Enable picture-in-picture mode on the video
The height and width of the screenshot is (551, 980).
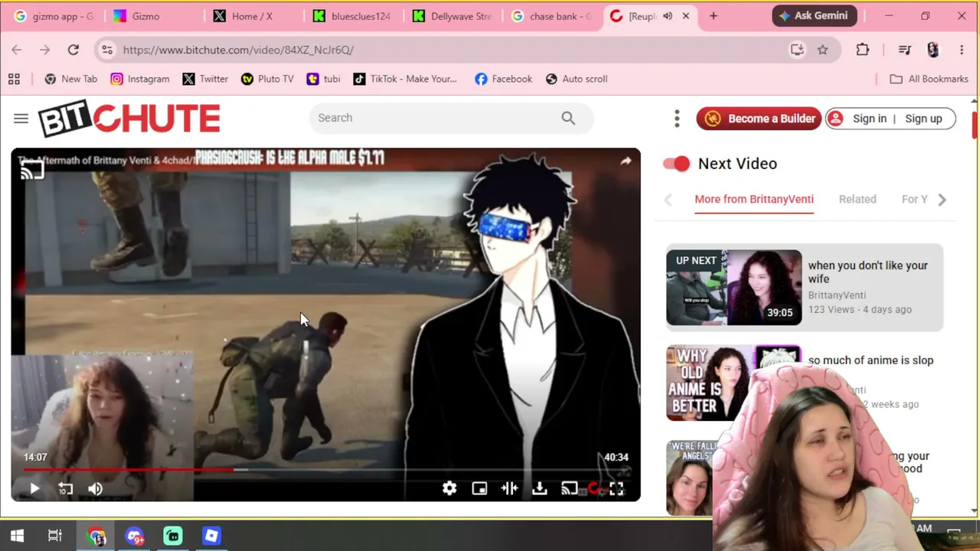pos(479,488)
